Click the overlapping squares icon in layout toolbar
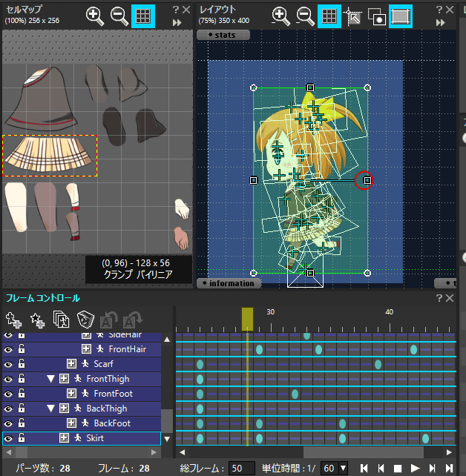The height and width of the screenshot is (476, 466). point(377,16)
